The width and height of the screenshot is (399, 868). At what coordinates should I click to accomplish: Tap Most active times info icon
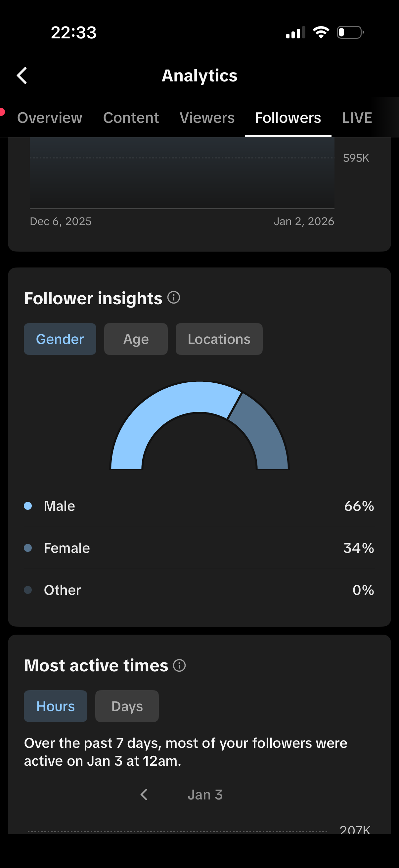(179, 665)
